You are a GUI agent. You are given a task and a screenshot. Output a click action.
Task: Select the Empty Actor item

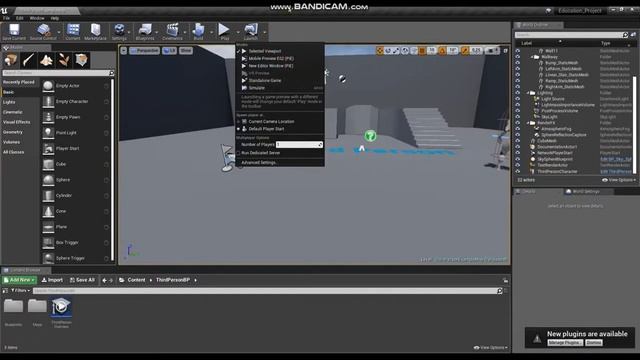(x=76, y=86)
